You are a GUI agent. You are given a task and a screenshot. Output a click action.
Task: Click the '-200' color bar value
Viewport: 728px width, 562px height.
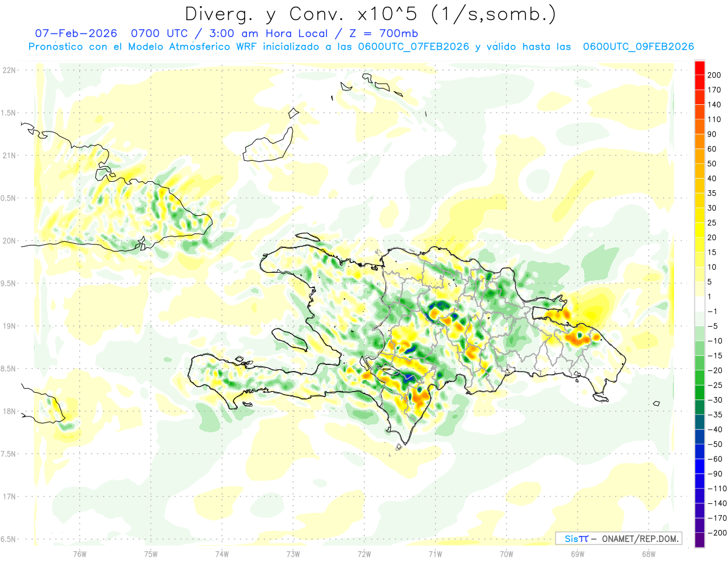[716, 534]
